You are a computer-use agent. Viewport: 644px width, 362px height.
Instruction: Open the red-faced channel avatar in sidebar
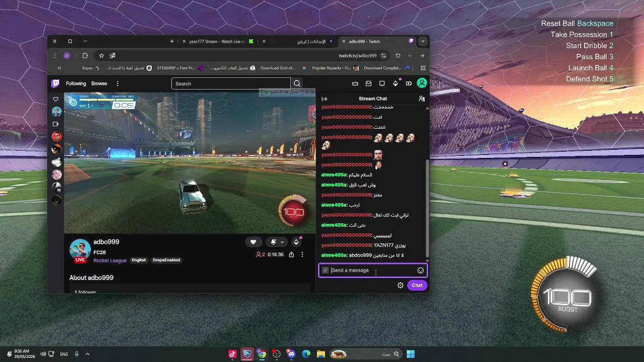pos(56,136)
